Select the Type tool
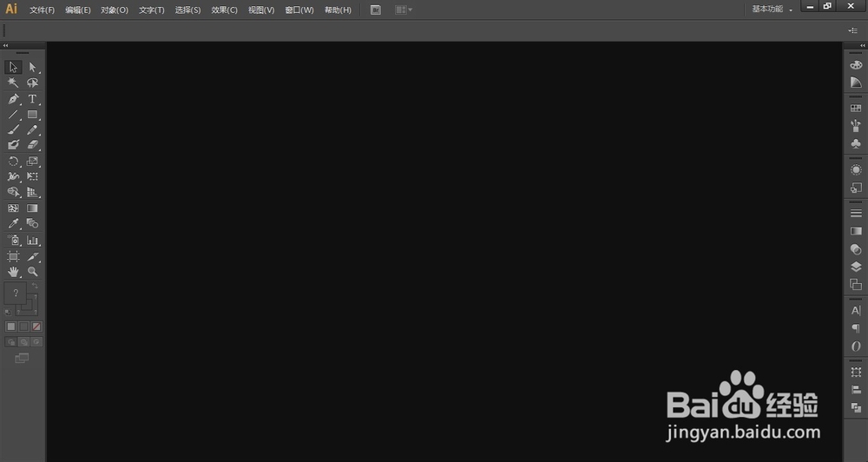This screenshot has width=868, height=462. (33, 99)
